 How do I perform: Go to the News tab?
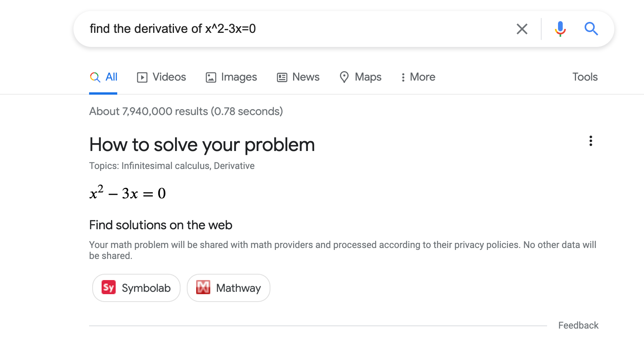pos(298,77)
